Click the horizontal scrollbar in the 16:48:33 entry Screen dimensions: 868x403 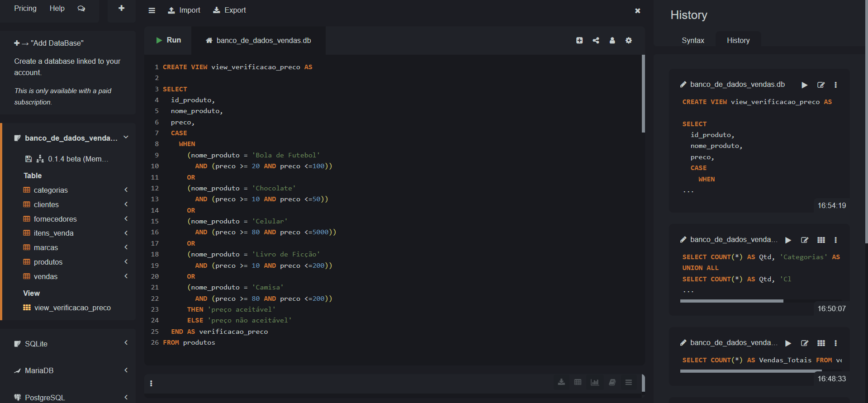point(751,371)
